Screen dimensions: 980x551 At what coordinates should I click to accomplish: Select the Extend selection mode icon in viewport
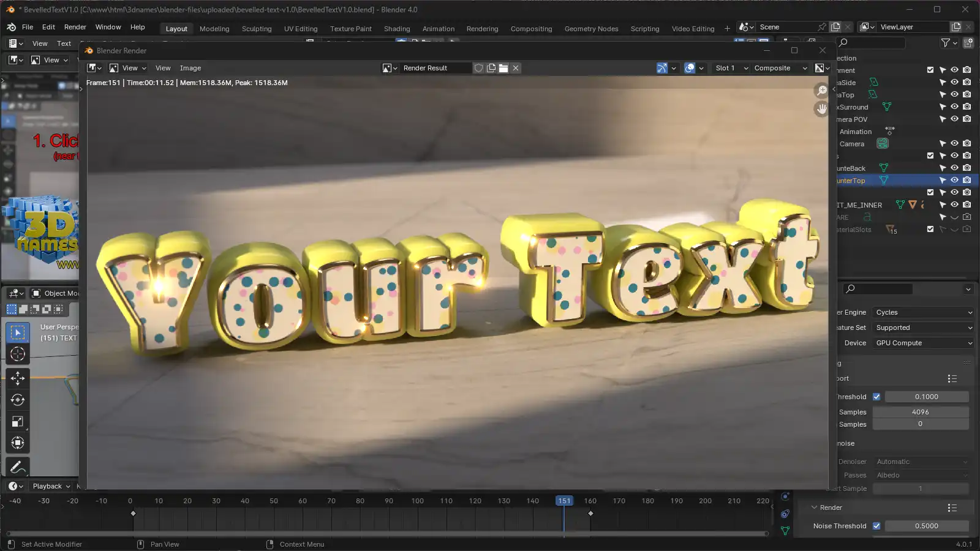click(x=23, y=309)
